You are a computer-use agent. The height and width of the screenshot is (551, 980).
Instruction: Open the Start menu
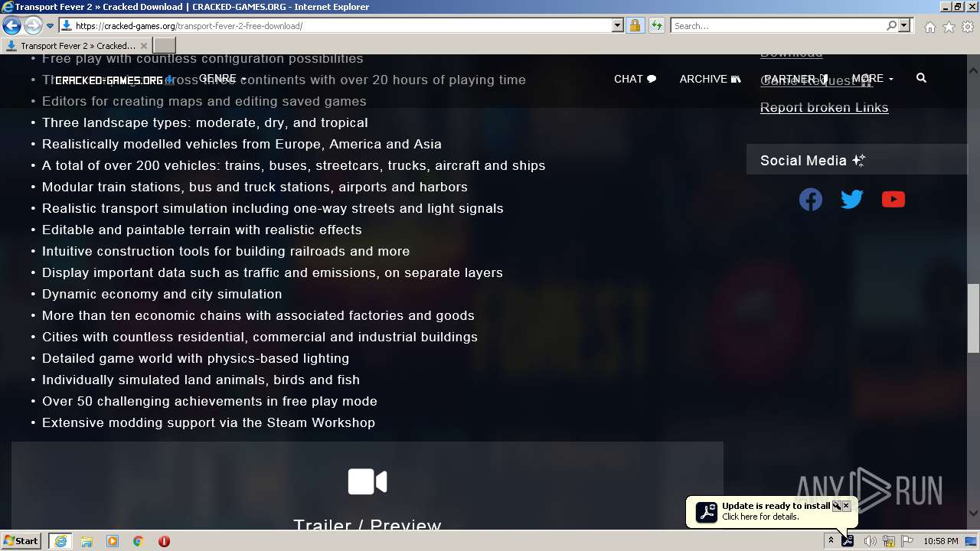click(x=21, y=541)
